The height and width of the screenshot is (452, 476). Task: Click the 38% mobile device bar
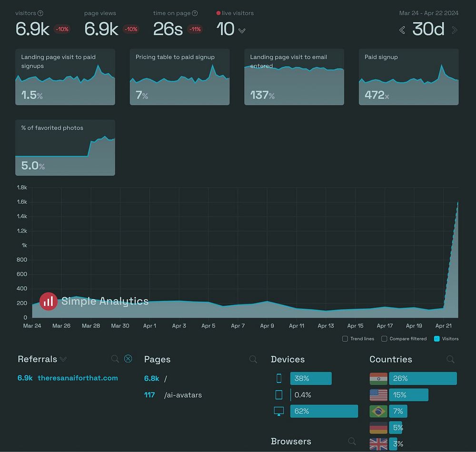click(x=311, y=378)
